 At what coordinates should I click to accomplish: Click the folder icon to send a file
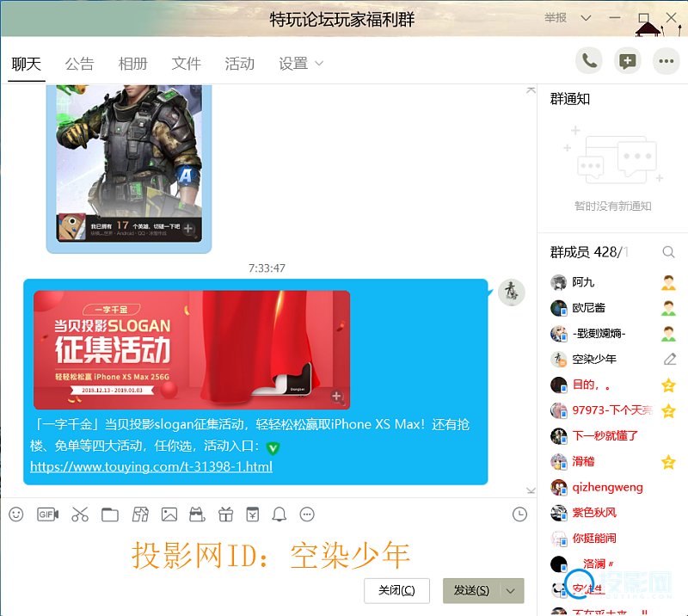(110, 514)
